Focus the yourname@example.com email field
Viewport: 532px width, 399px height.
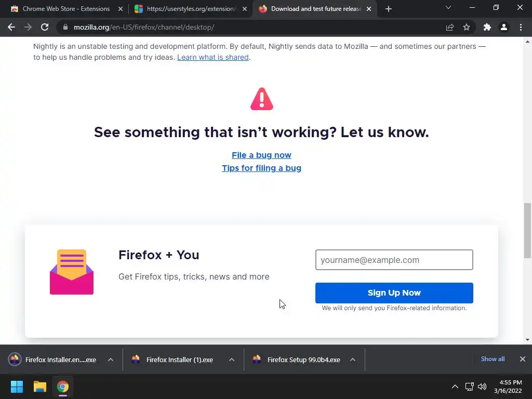coord(394,260)
